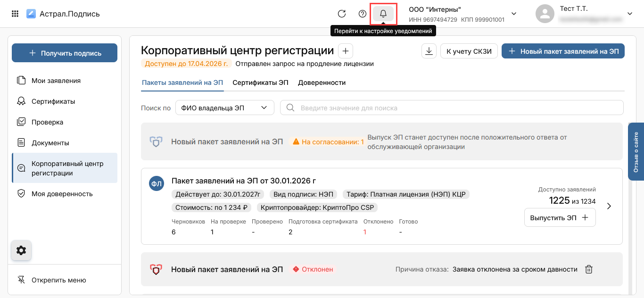Open Мои заявления in the sidebar
644x298 pixels.
click(56, 81)
